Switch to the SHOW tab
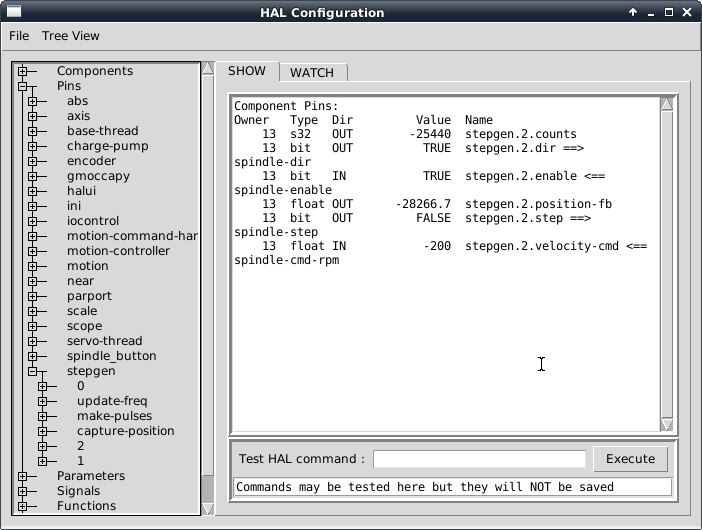Screen dimensions: 702x530 (x=247, y=71)
